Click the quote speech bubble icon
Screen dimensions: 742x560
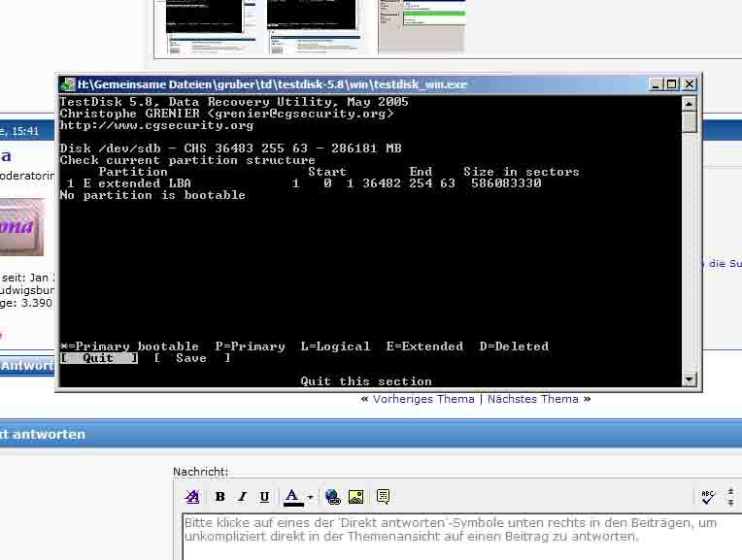click(x=383, y=497)
